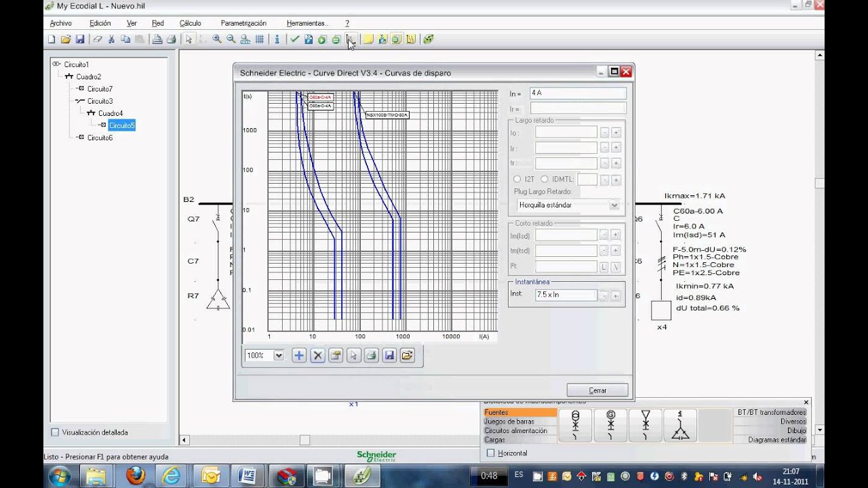Open the Edición menu
The width and height of the screenshot is (868, 488).
tap(100, 23)
